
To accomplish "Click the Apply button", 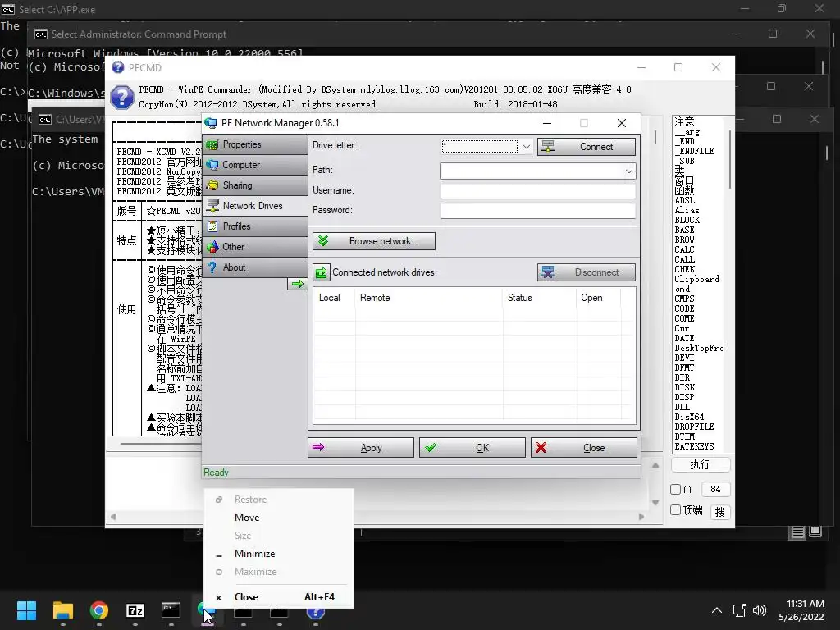I will pyautogui.click(x=361, y=448).
